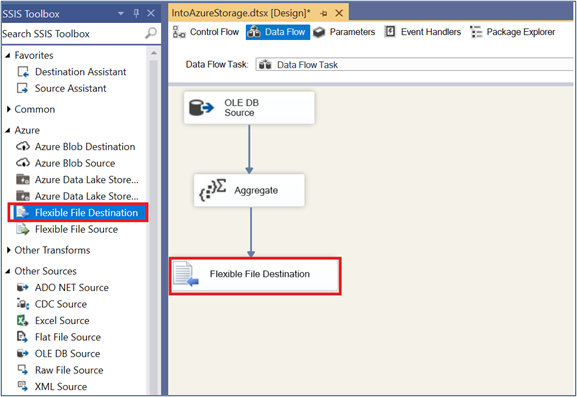Collapse the Azure group

pyautogui.click(x=8, y=130)
